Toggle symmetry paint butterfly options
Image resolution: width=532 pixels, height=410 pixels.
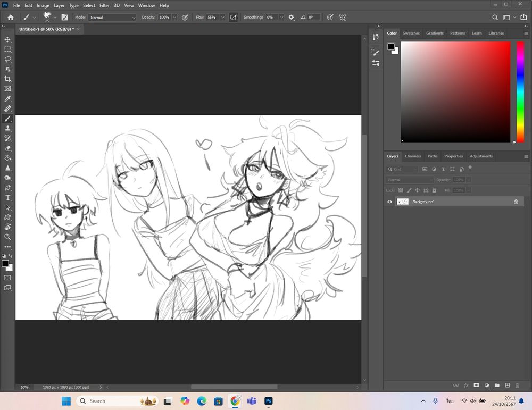pos(343,18)
